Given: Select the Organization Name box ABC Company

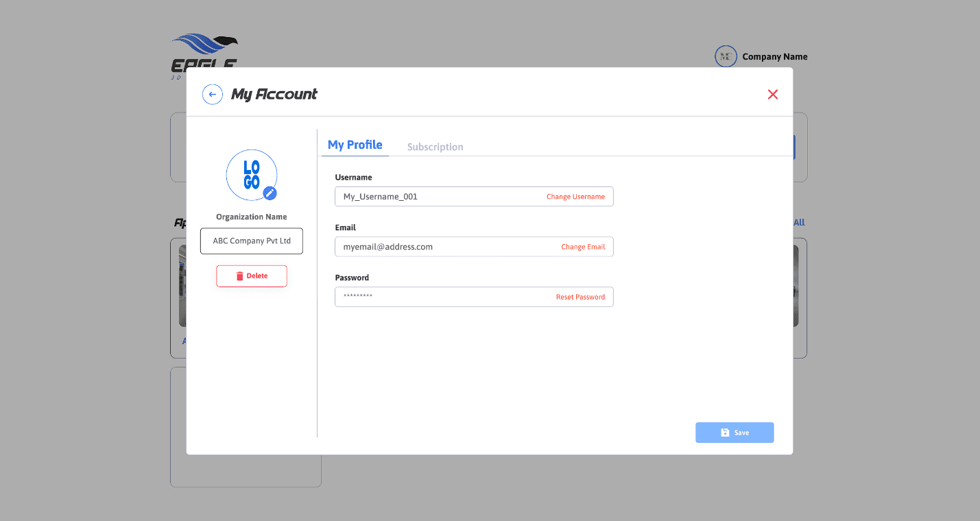Looking at the screenshot, I should 252,241.
